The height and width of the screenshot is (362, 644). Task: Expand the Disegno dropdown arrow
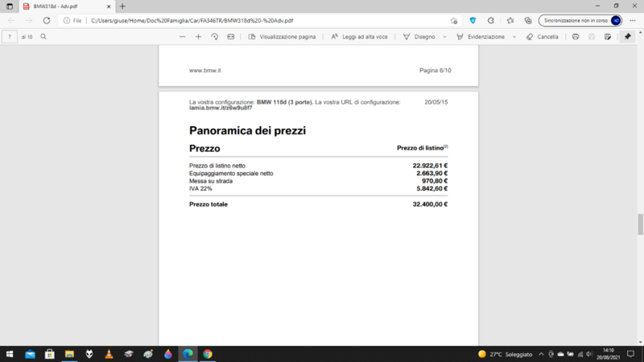[444, 37]
